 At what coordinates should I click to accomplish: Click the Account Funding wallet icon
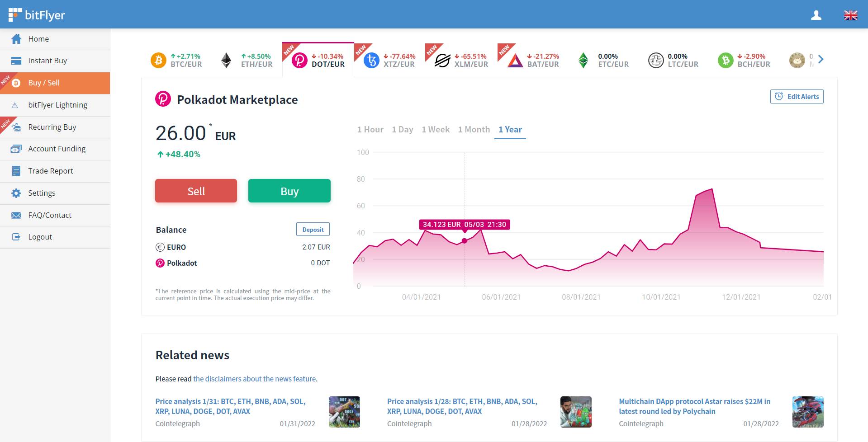pyautogui.click(x=16, y=149)
